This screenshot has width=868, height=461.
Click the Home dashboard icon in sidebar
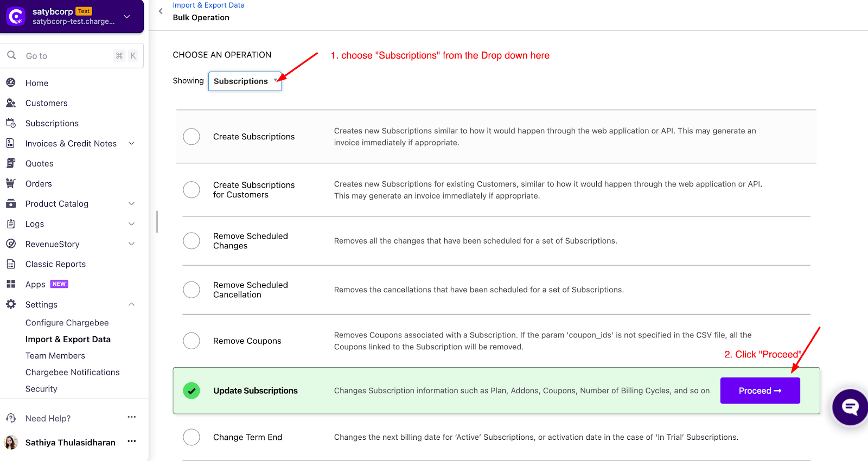tap(11, 83)
